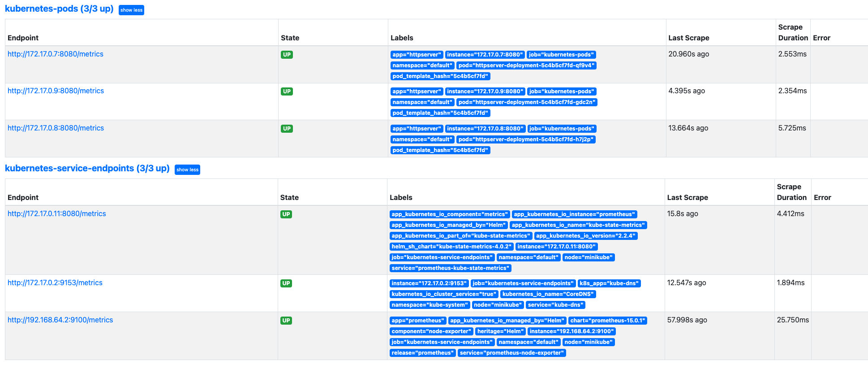Image resolution: width=868 pixels, height=365 pixels.
Task: Click scrape duration 1.894ms
Action: click(x=791, y=282)
